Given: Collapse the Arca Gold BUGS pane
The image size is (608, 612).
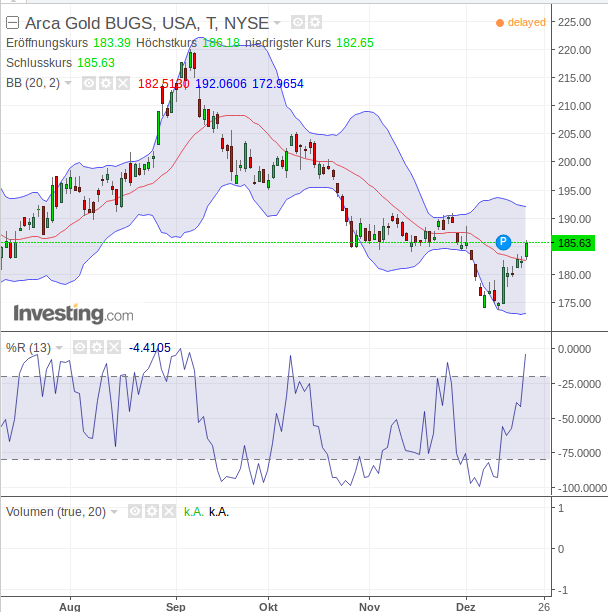Looking at the screenshot, I should pyautogui.click(x=12, y=23).
